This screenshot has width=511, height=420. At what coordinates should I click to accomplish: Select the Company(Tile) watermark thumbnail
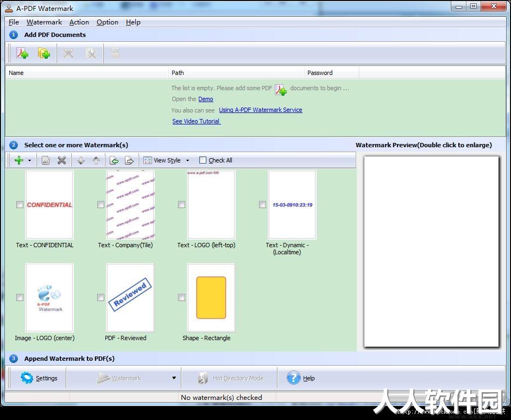[130, 205]
